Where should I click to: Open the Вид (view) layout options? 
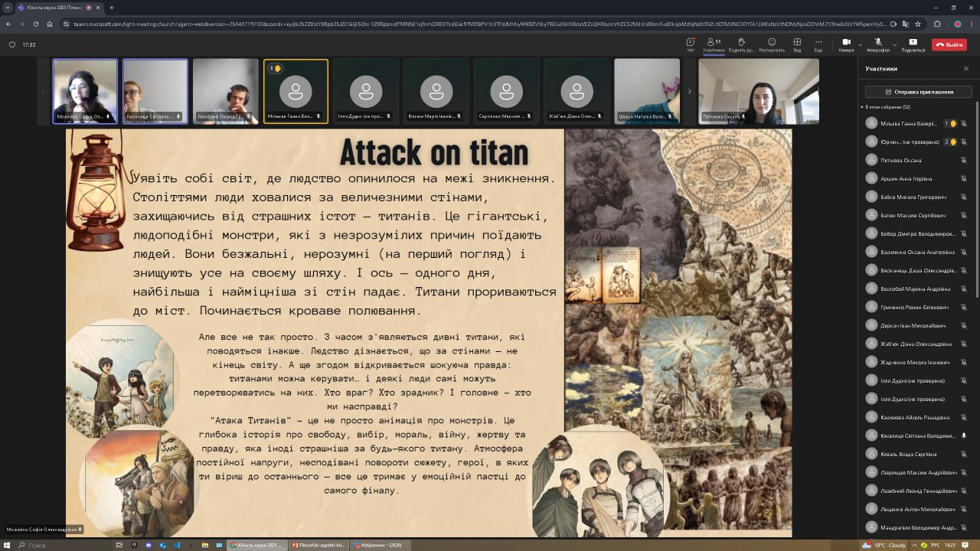point(797,44)
